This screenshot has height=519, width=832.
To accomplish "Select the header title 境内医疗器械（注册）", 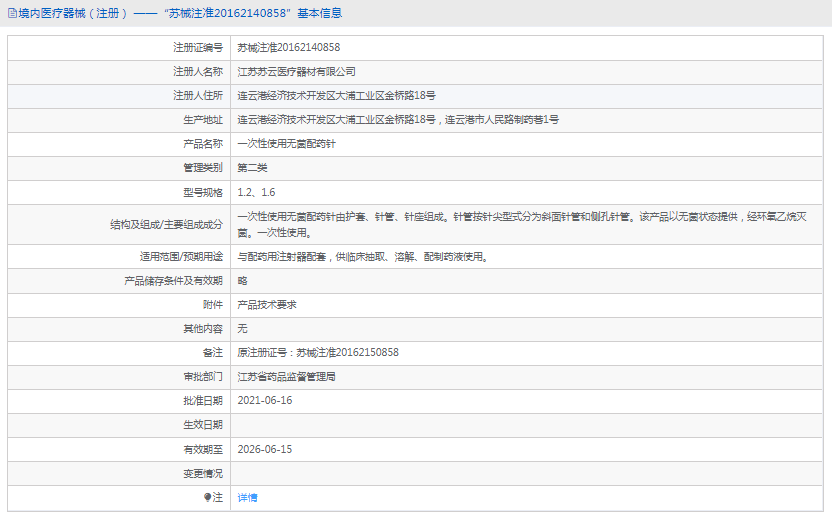I will click(x=73, y=13).
